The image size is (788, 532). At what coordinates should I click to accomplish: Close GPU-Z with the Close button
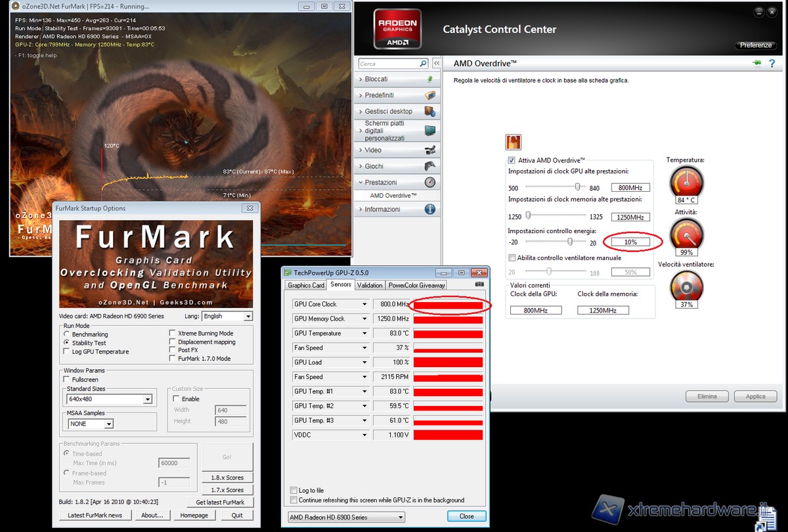467,516
